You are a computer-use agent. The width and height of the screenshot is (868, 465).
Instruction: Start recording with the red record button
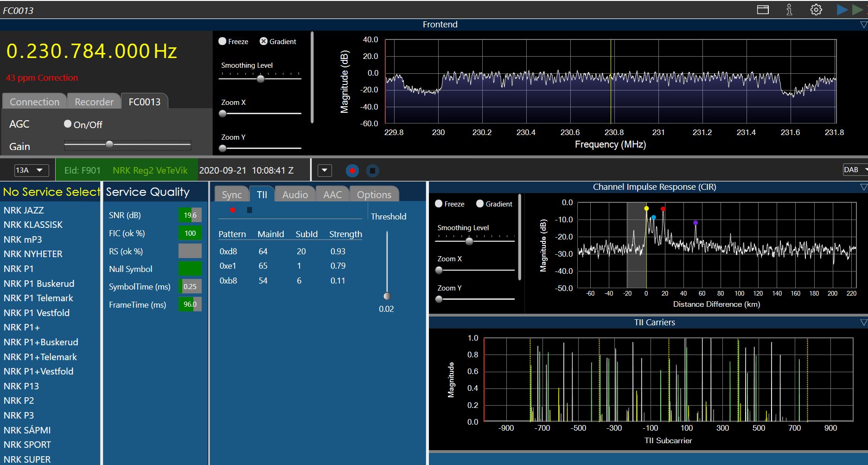tap(352, 171)
